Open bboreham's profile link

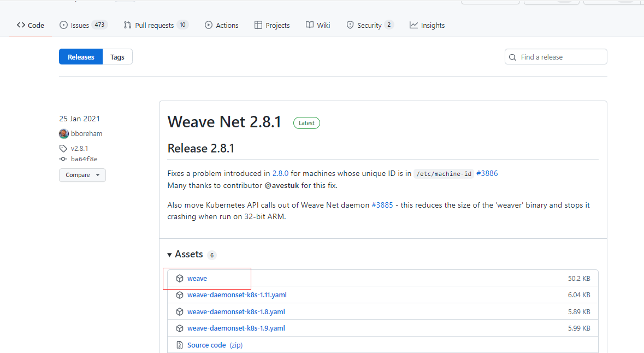(87, 133)
